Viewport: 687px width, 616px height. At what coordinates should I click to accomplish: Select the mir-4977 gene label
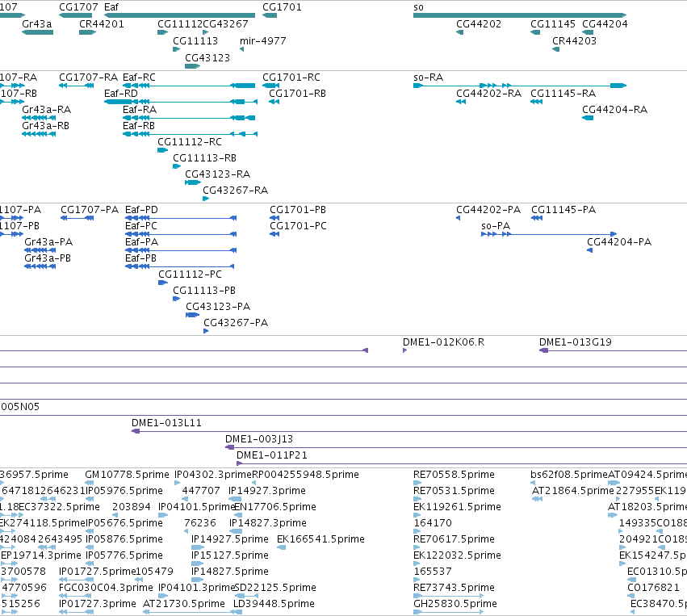[x=263, y=40]
